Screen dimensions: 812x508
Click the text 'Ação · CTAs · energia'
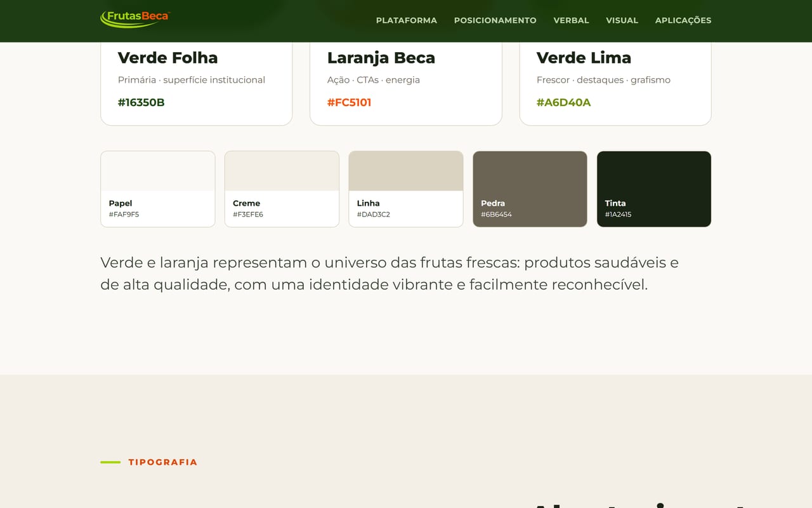click(x=374, y=80)
